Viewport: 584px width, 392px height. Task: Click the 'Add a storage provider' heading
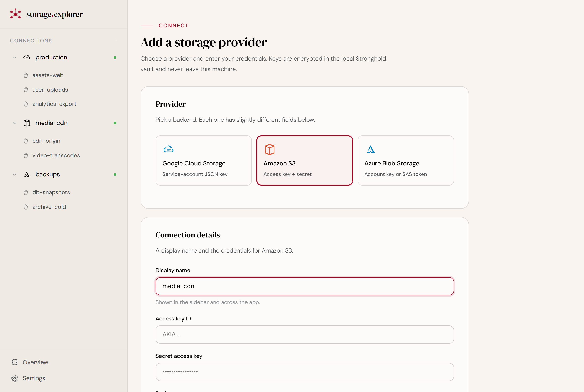204,42
